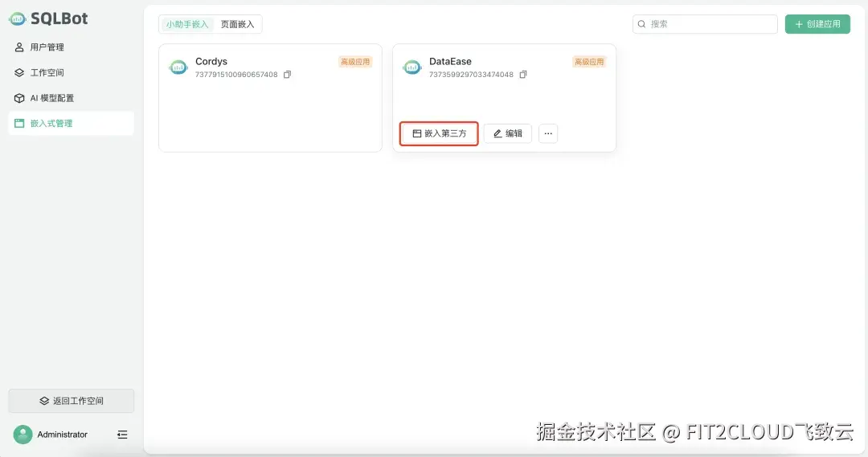Click the 嵌入式管理 window icon
This screenshot has width=868, height=457.
(x=19, y=124)
